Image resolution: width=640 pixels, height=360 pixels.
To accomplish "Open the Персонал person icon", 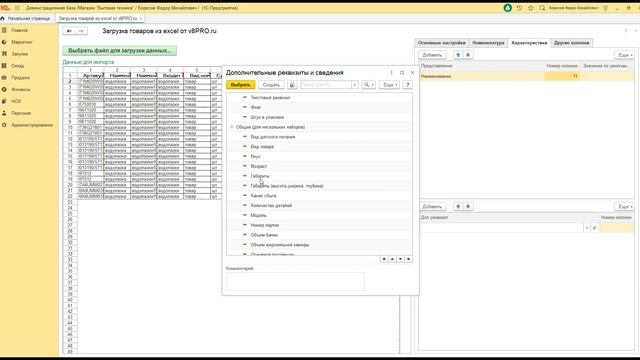I will point(4,113).
